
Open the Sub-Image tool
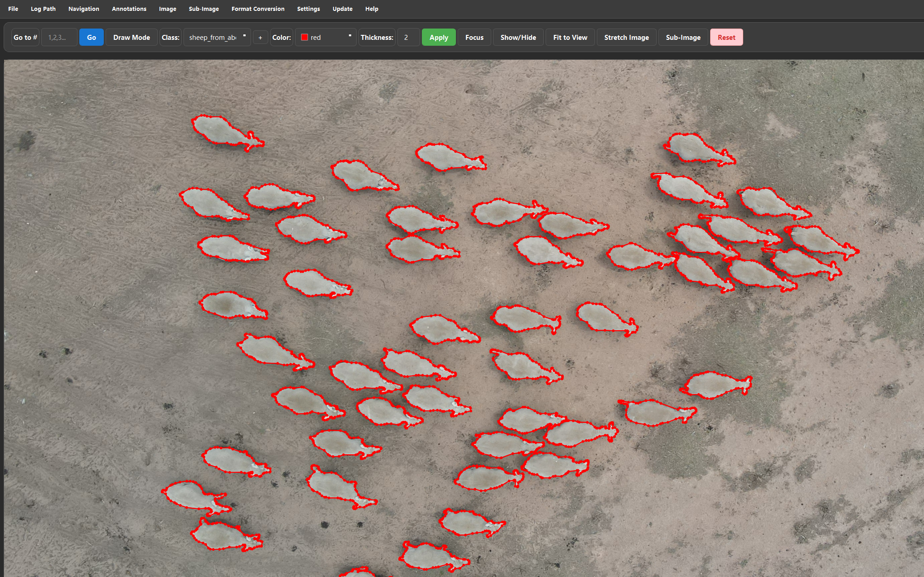click(x=683, y=37)
